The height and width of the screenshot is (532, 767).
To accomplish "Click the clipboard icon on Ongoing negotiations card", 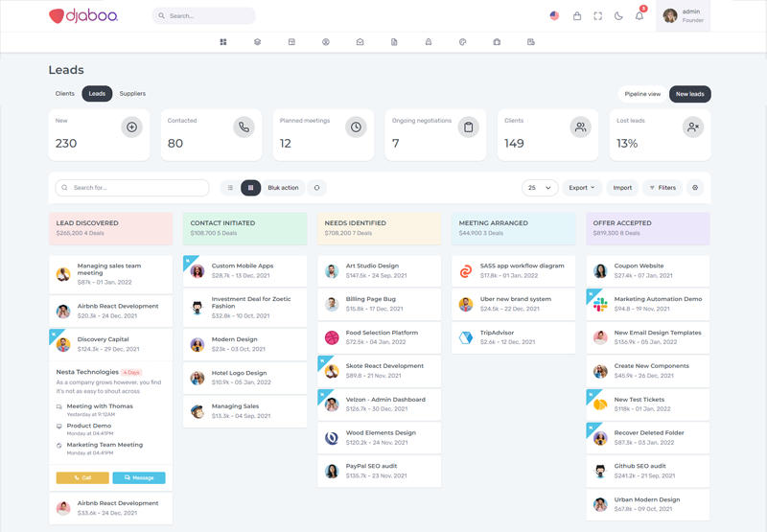I will pos(468,127).
